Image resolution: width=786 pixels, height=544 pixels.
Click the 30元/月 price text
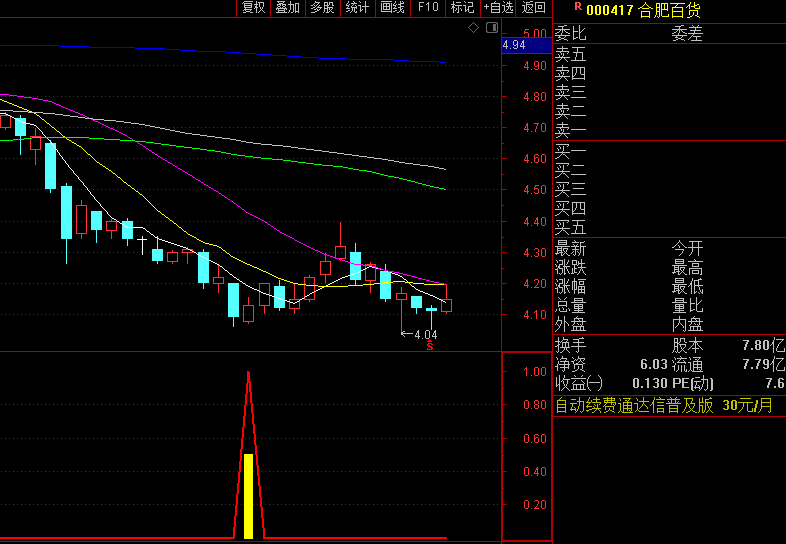[x=747, y=405]
